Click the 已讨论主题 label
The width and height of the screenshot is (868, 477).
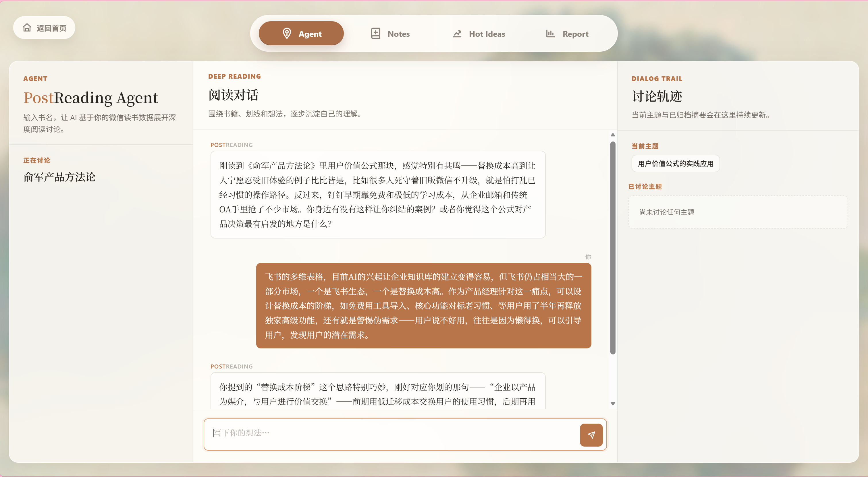(645, 186)
